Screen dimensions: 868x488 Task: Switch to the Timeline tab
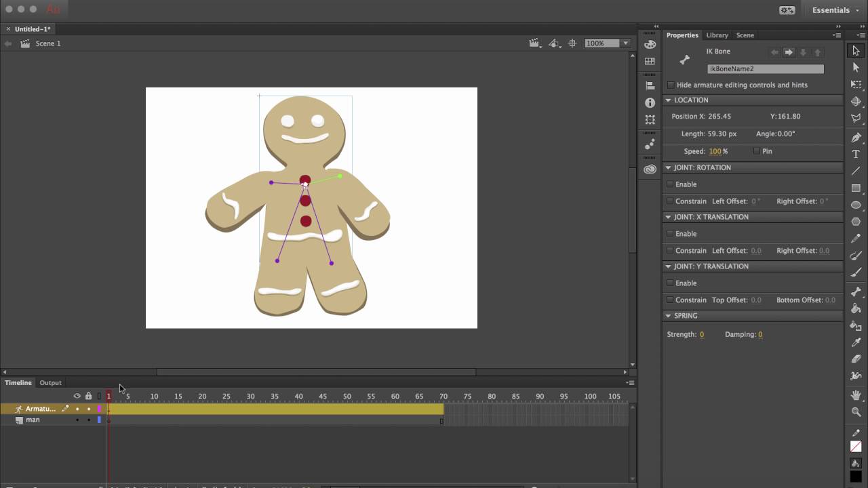pyautogui.click(x=18, y=383)
